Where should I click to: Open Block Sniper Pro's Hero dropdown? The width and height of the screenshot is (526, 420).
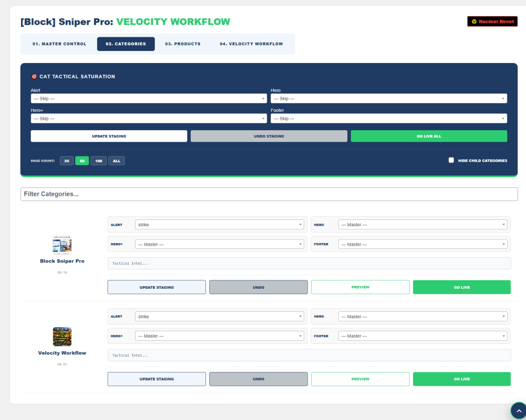423,225
